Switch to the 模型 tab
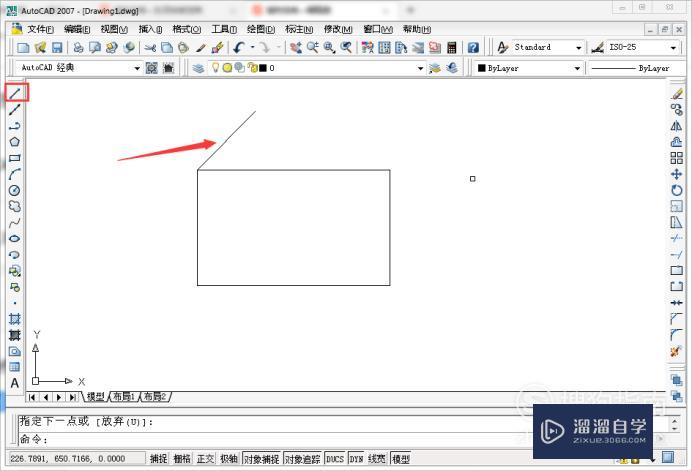 tap(95, 396)
